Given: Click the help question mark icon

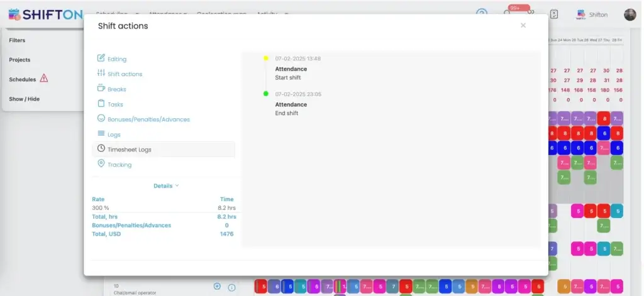Looking at the screenshot, I should click(x=482, y=14).
